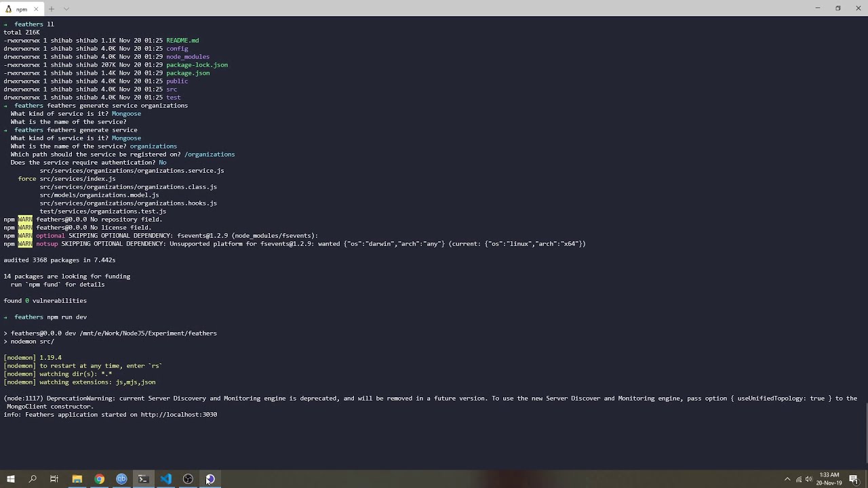Click the 'feathers npm run dev' command

(x=51, y=317)
